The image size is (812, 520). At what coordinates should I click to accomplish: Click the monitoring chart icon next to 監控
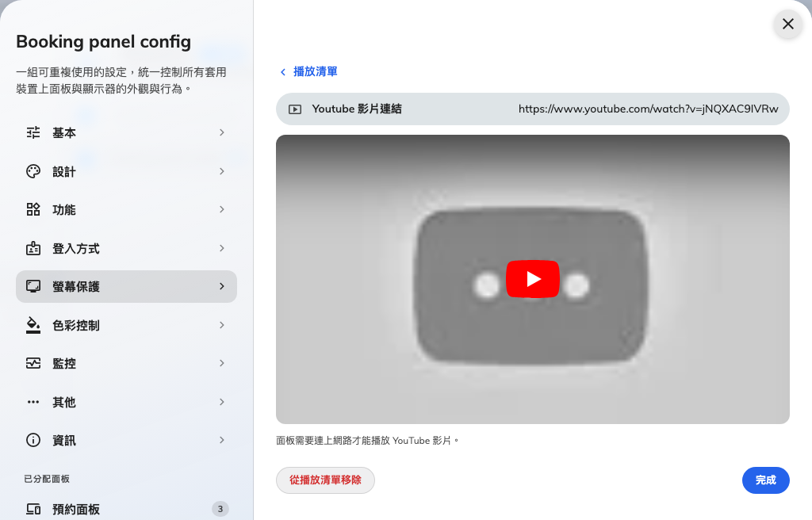tap(33, 364)
